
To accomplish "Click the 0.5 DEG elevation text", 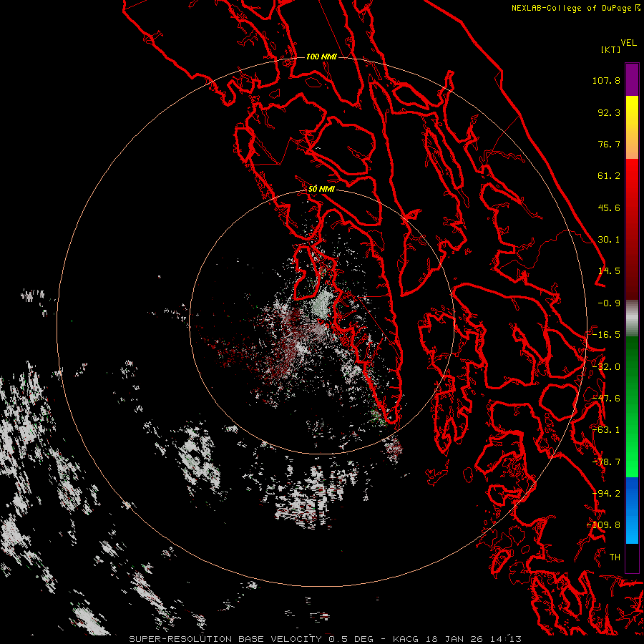I will [x=351, y=639].
